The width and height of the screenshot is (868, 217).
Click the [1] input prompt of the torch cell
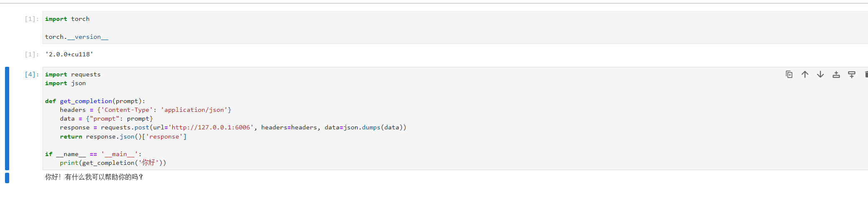point(31,19)
